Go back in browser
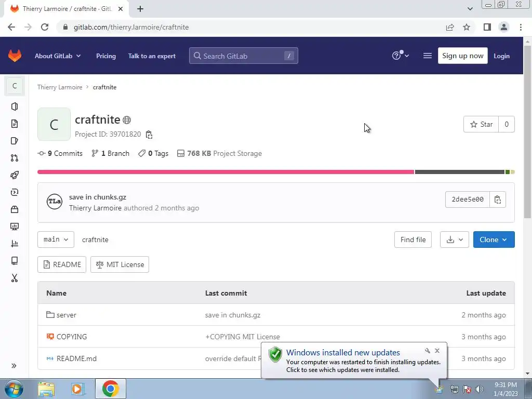The height and width of the screenshot is (399, 532). [11, 27]
